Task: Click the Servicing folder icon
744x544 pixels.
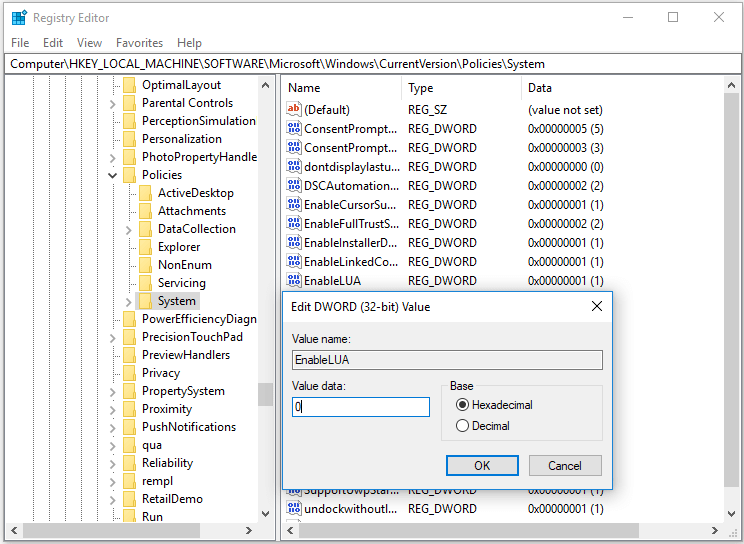Action: [145, 283]
